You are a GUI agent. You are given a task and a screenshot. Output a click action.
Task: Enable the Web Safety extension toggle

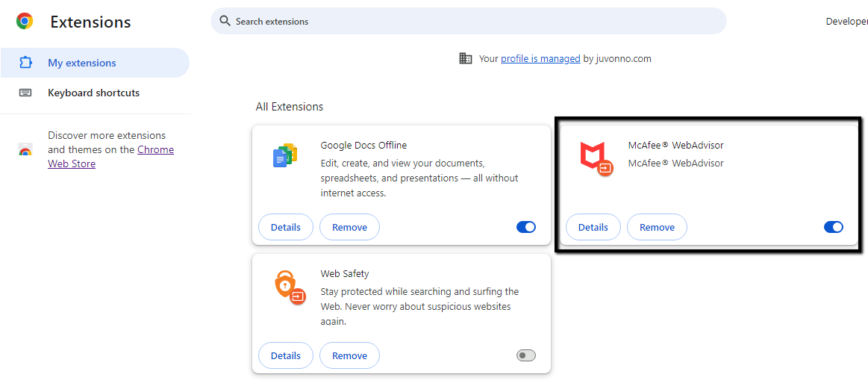point(526,355)
